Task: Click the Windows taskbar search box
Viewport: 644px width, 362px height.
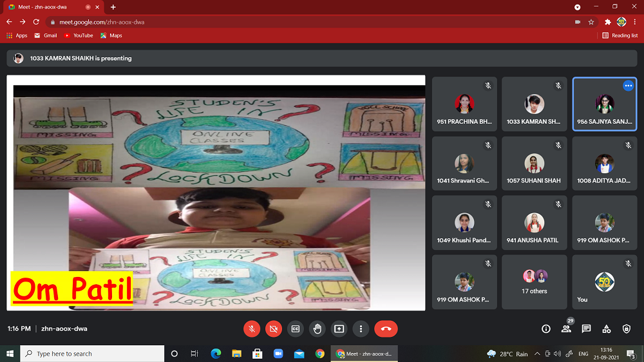Action: [92, 354]
